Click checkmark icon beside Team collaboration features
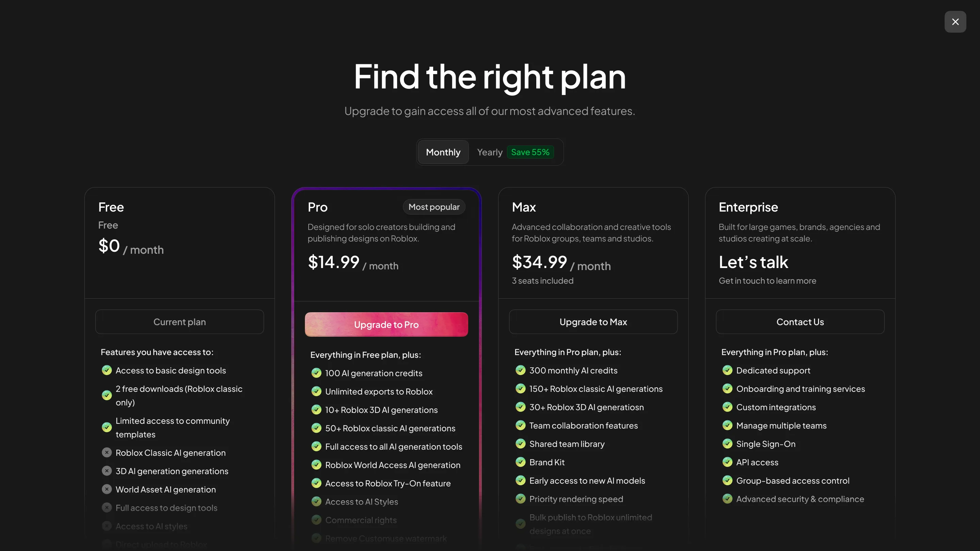 (520, 425)
